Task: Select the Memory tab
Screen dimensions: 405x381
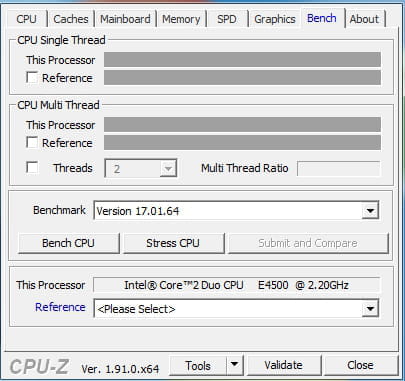Action: 181,19
